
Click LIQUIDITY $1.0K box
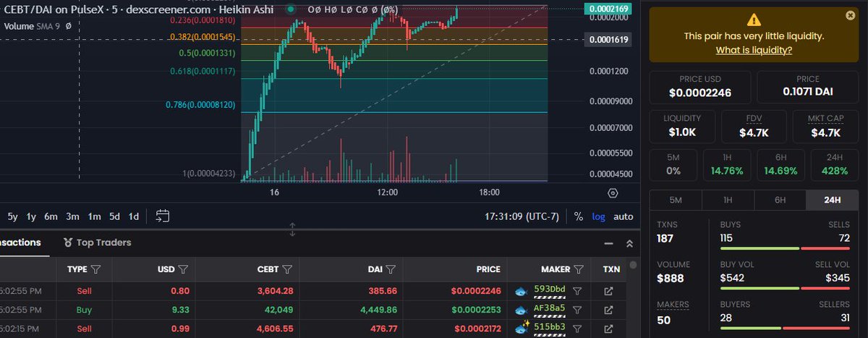click(x=681, y=126)
